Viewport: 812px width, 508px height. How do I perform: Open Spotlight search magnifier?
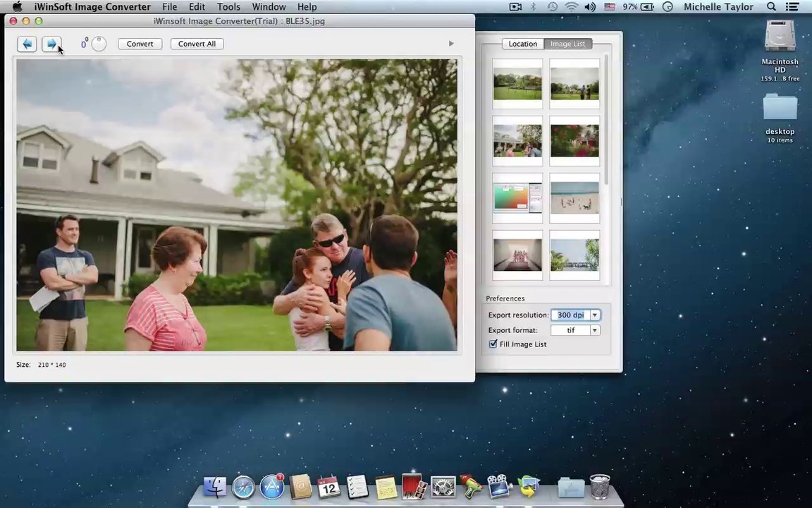click(771, 7)
